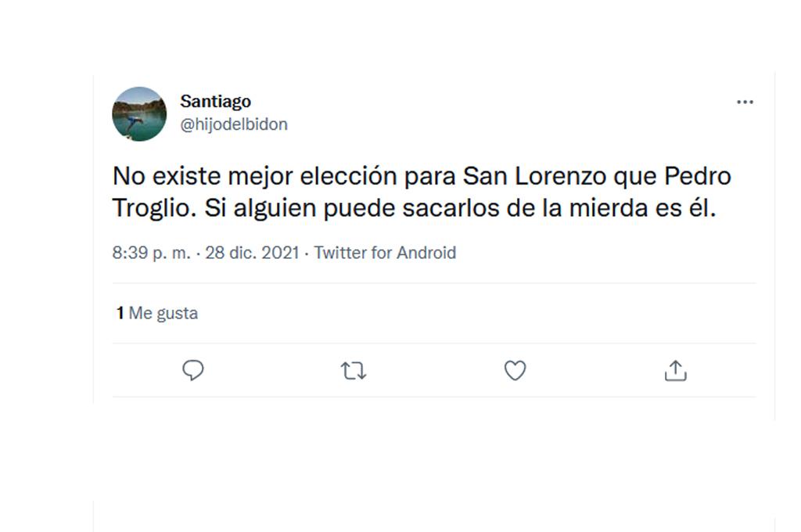Click the heart icon to favorite the post
The width and height of the screenshot is (801, 532).
tap(514, 370)
